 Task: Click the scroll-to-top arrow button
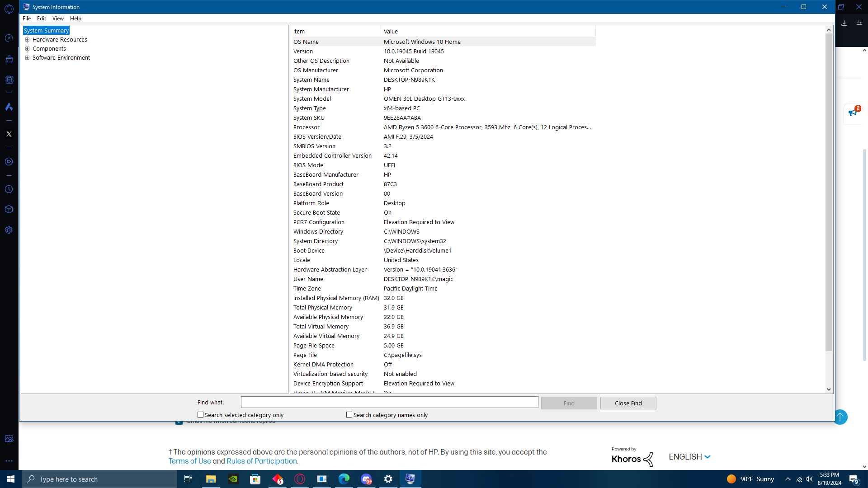tap(840, 417)
